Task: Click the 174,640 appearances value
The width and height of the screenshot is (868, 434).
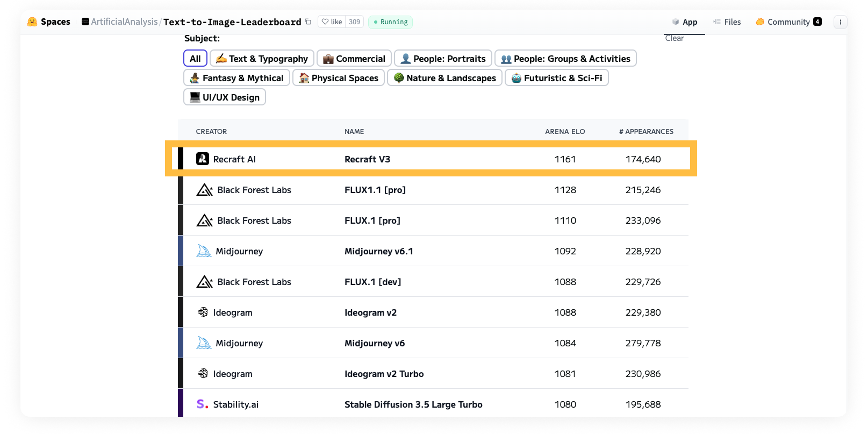Action: 643,159
